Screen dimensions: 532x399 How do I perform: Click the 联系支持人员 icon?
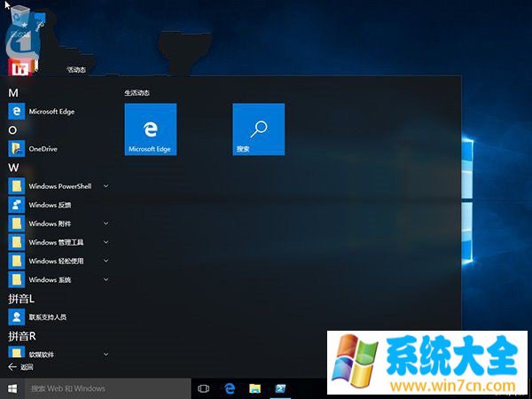[x=16, y=317]
